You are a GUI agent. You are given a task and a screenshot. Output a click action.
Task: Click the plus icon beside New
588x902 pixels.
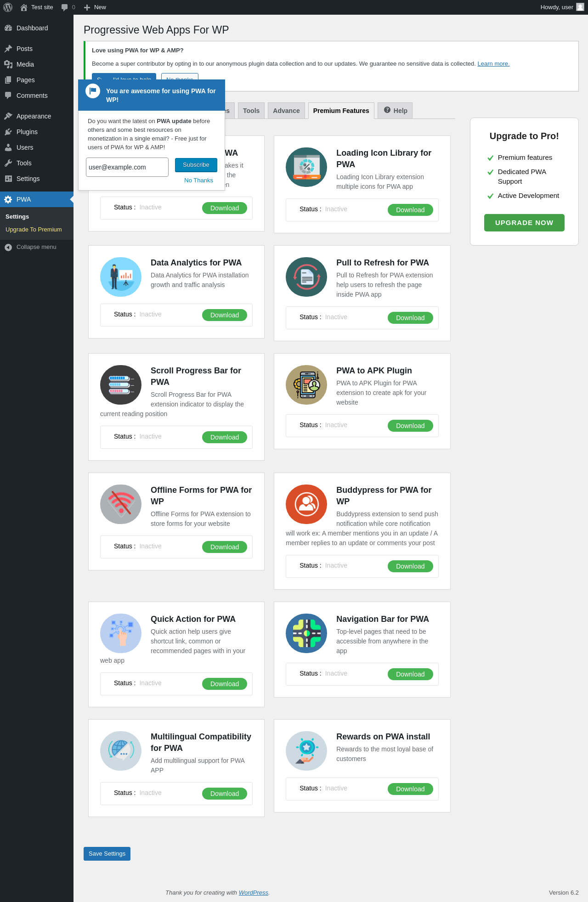(x=87, y=7)
